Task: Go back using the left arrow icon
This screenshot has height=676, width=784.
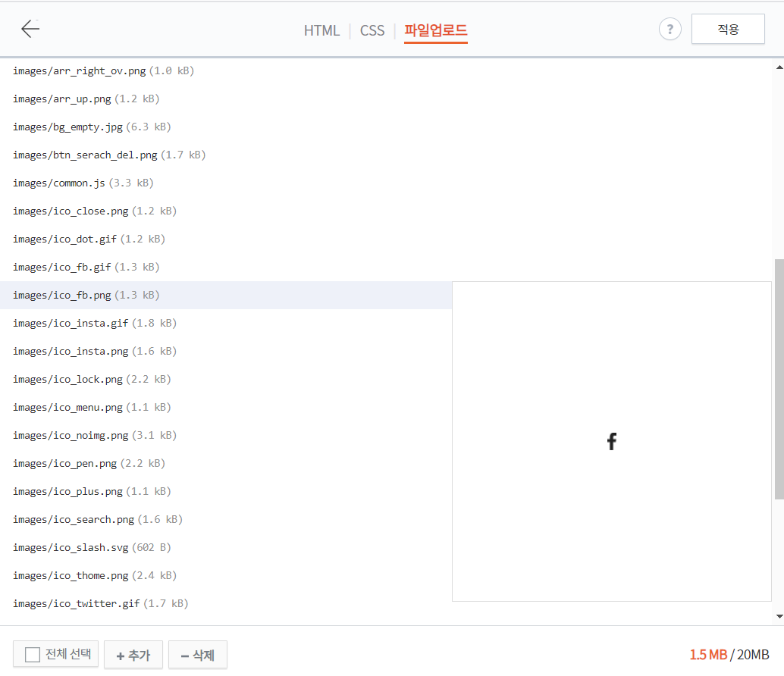Action: pos(30,29)
